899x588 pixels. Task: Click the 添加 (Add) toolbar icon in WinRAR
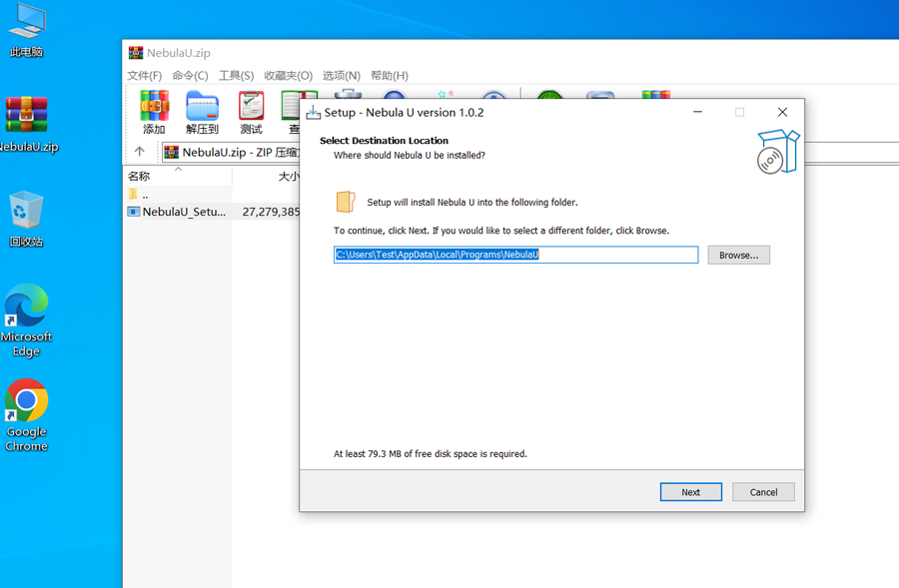154,113
